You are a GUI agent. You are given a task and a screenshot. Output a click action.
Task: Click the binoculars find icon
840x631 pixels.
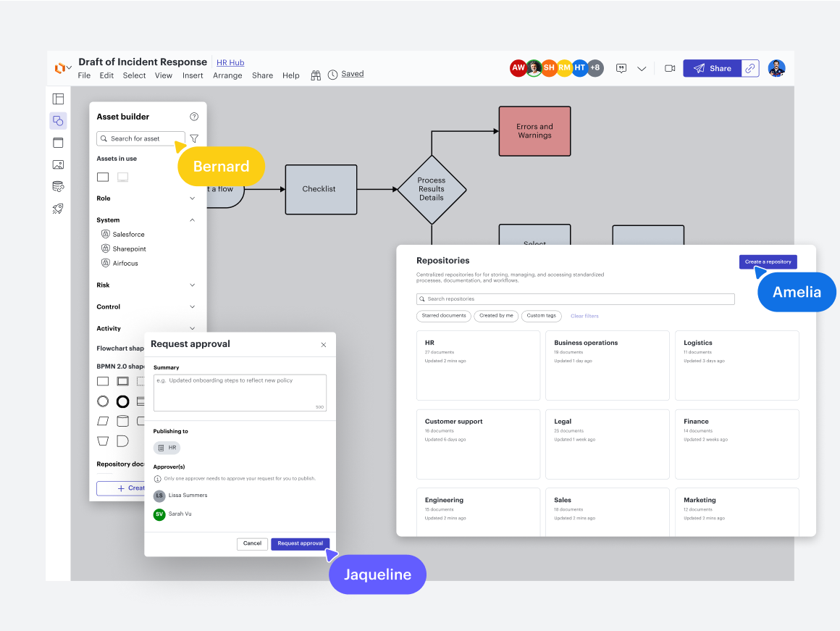coord(316,75)
